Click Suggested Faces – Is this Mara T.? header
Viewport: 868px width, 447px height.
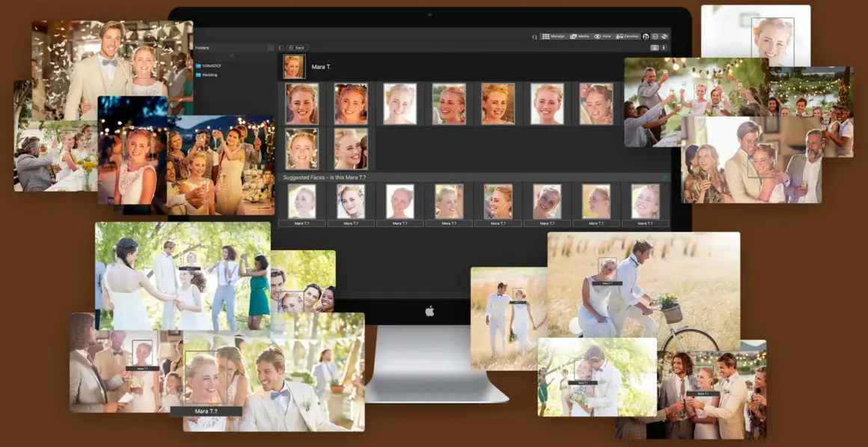[x=325, y=178]
